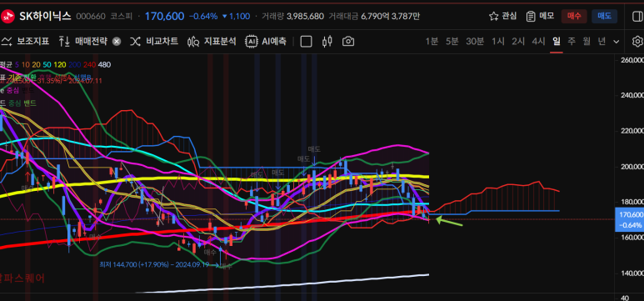The width and height of the screenshot is (644, 301).
Task: Toggle the 120-day moving average legend
Action: coord(59,64)
